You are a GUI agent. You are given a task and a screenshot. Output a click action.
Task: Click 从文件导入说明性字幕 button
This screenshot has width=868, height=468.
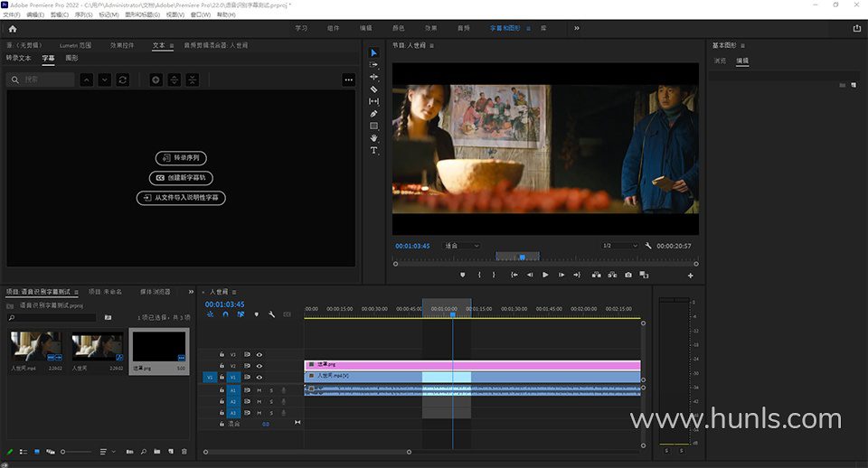[181, 198]
